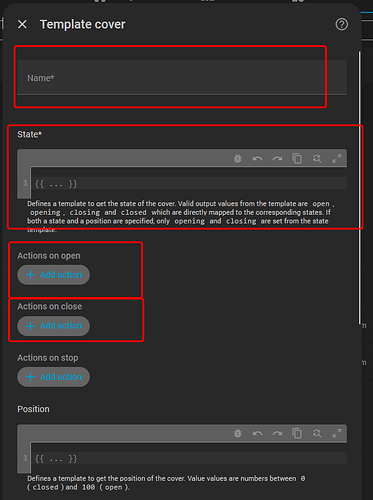Click the 'State*' field label
This screenshot has height=500, width=373.
(30, 134)
